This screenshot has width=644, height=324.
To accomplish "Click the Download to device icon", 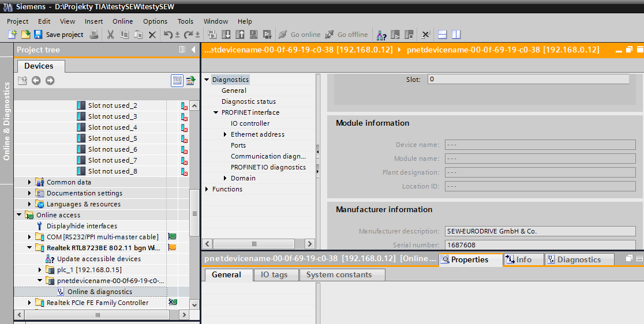I will 226,35.
